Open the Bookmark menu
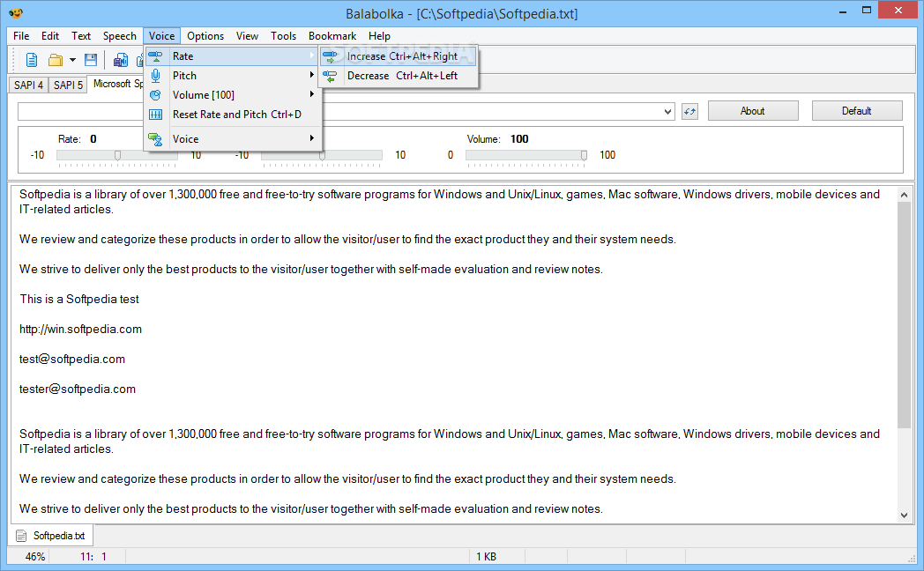924x571 pixels. click(332, 36)
